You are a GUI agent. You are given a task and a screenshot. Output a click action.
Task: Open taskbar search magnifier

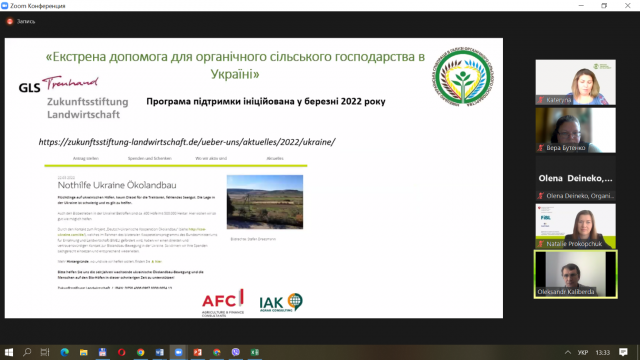click(x=27, y=352)
